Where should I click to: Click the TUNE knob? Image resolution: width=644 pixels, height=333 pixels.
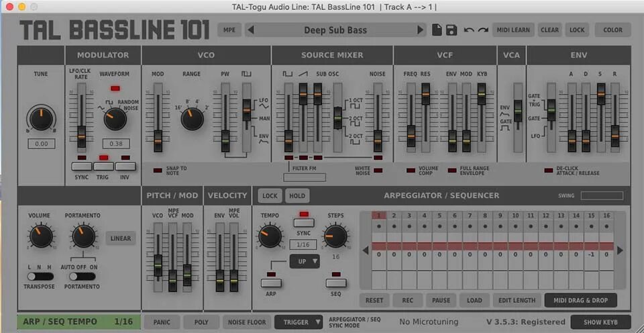41,119
